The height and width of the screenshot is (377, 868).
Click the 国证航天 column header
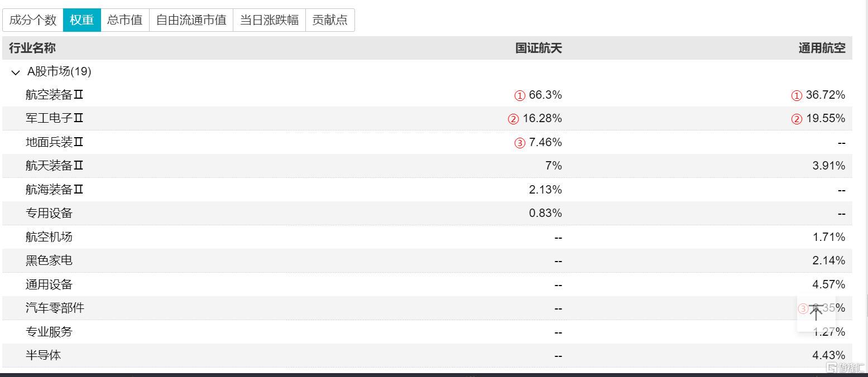(538, 48)
